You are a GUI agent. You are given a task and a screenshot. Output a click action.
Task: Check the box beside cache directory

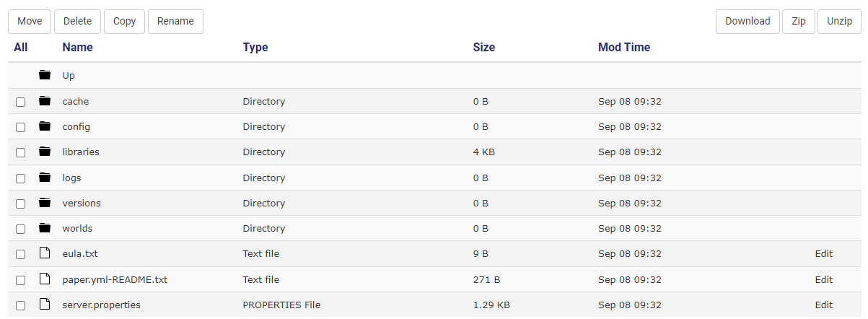pyautogui.click(x=21, y=102)
